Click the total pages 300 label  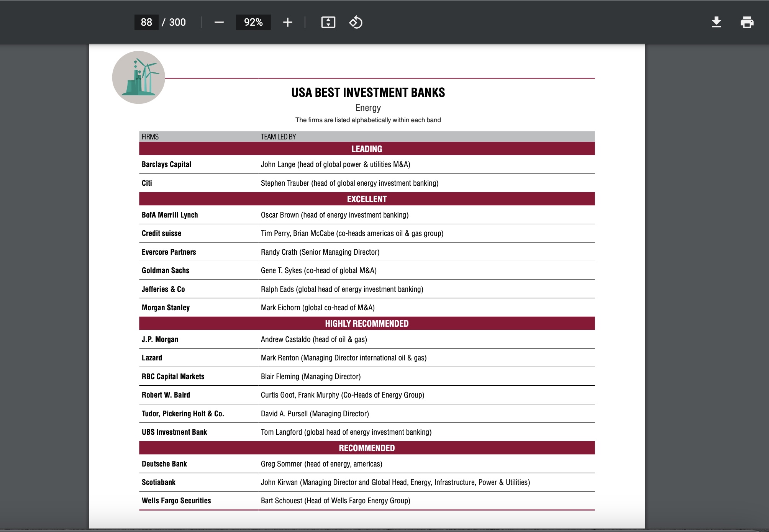tap(177, 22)
